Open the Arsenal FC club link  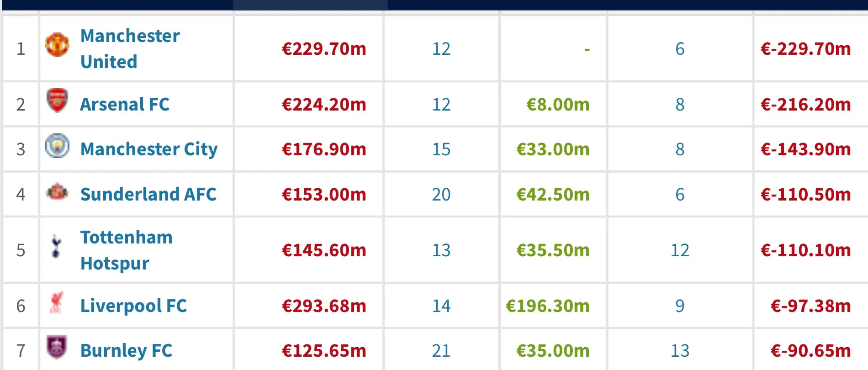pos(125,104)
